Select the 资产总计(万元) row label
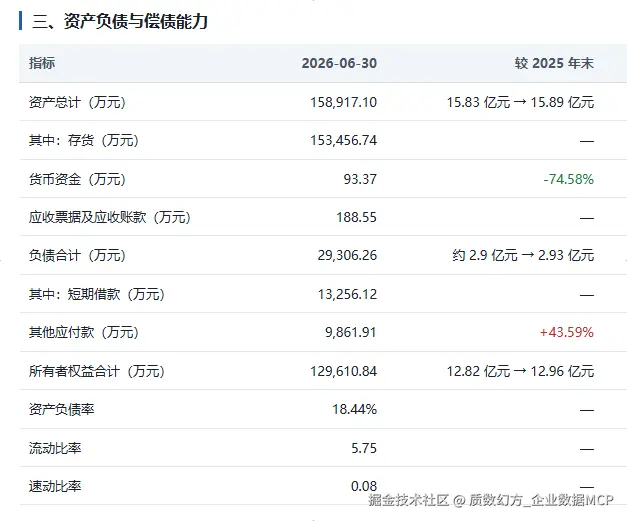627x521 pixels. click(x=77, y=102)
